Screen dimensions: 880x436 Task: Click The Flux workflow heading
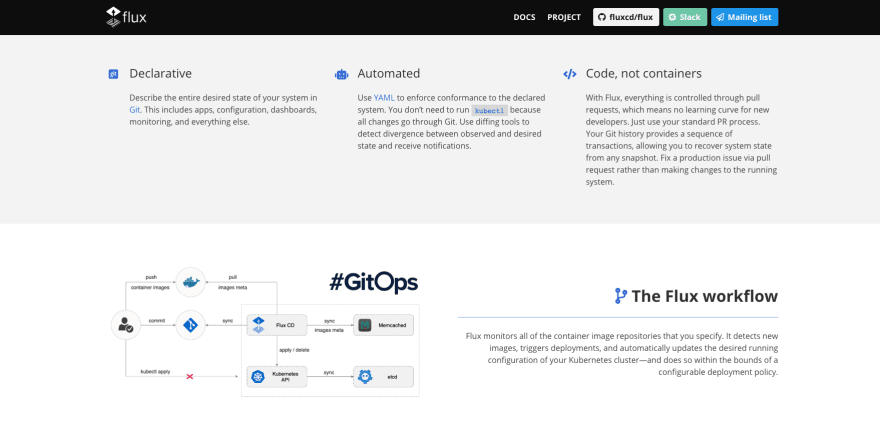click(x=704, y=296)
